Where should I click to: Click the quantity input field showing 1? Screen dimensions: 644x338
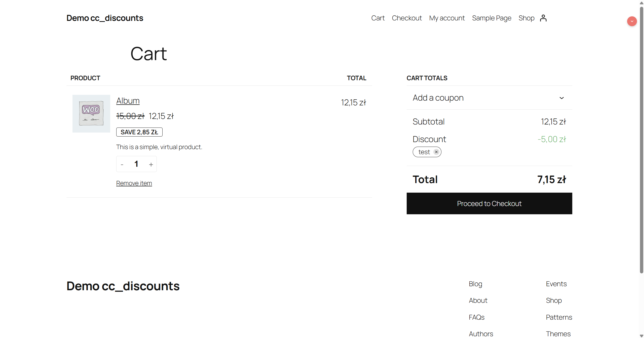coord(136,164)
